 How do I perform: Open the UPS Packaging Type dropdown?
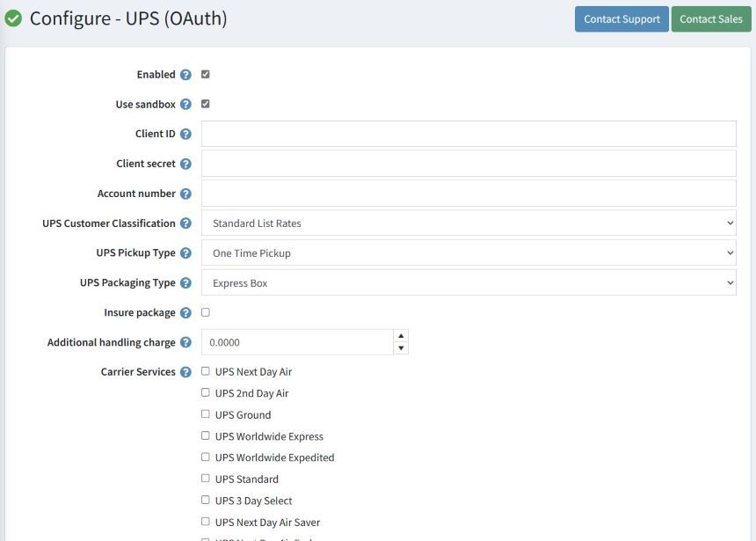(x=469, y=282)
